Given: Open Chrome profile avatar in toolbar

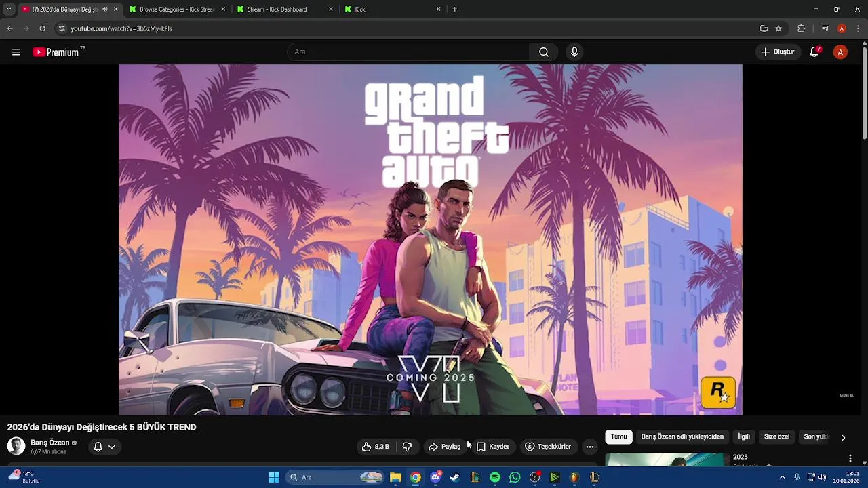Looking at the screenshot, I should [x=842, y=28].
